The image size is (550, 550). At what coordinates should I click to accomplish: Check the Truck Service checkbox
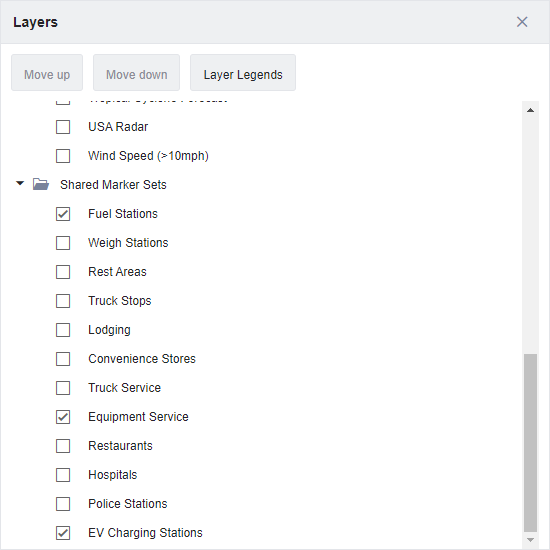(63, 388)
